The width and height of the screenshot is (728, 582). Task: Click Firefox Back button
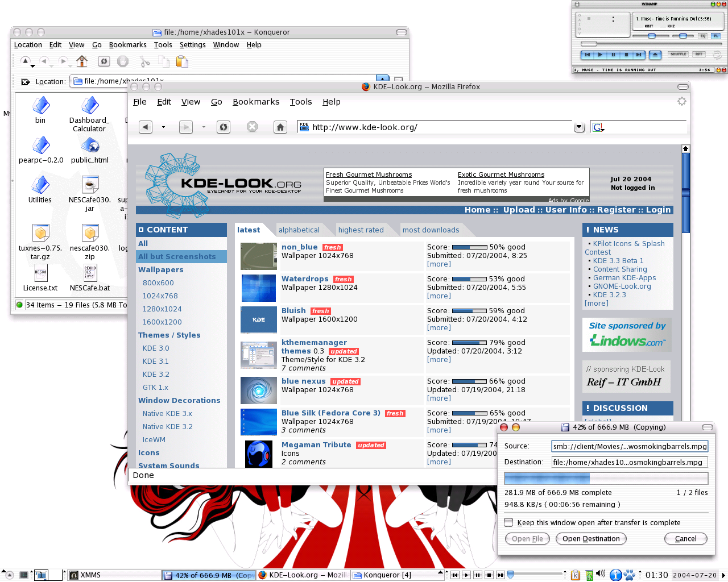click(146, 127)
